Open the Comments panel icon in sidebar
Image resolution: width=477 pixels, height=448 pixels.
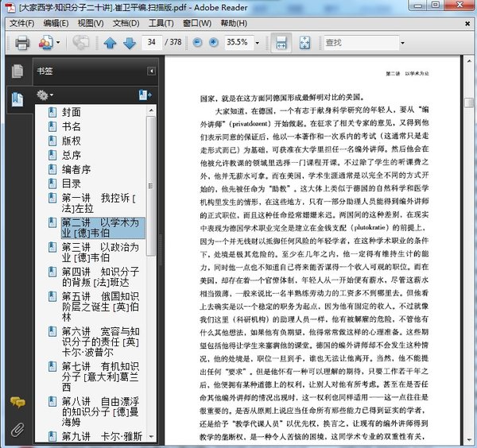click(x=17, y=404)
